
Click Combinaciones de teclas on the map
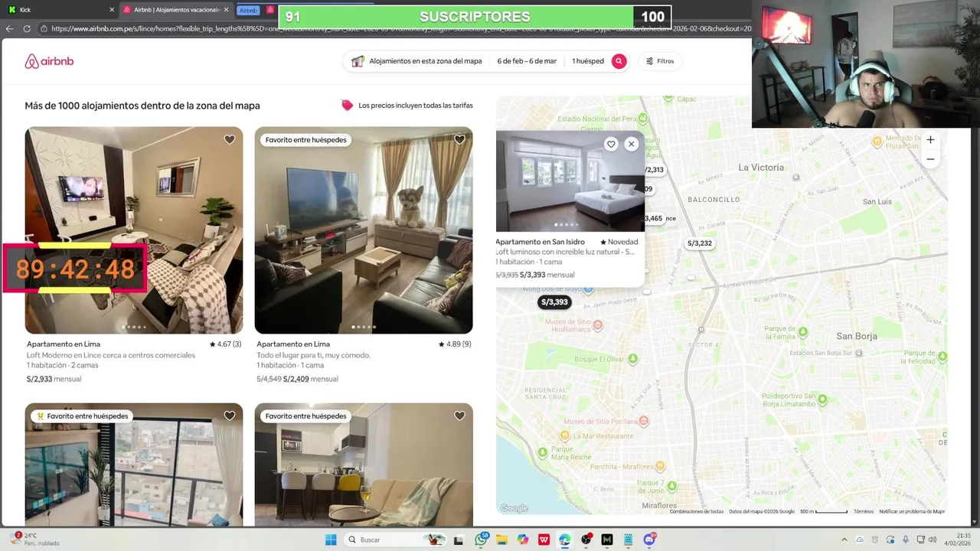(696, 511)
